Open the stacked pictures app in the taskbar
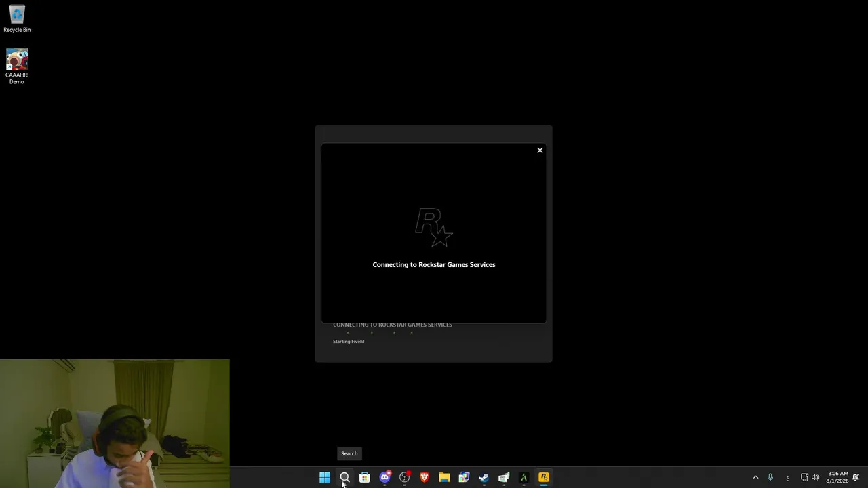The width and height of the screenshot is (868, 488). [x=464, y=478]
